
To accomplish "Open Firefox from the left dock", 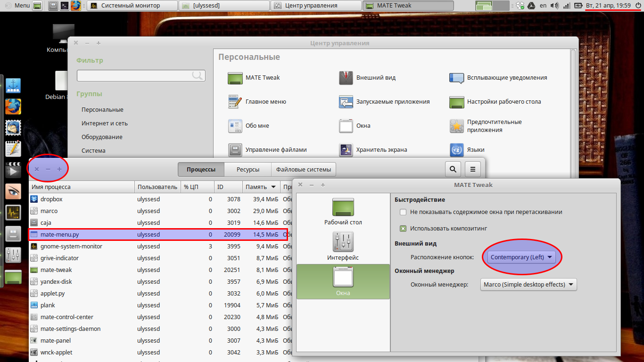I will (x=13, y=107).
